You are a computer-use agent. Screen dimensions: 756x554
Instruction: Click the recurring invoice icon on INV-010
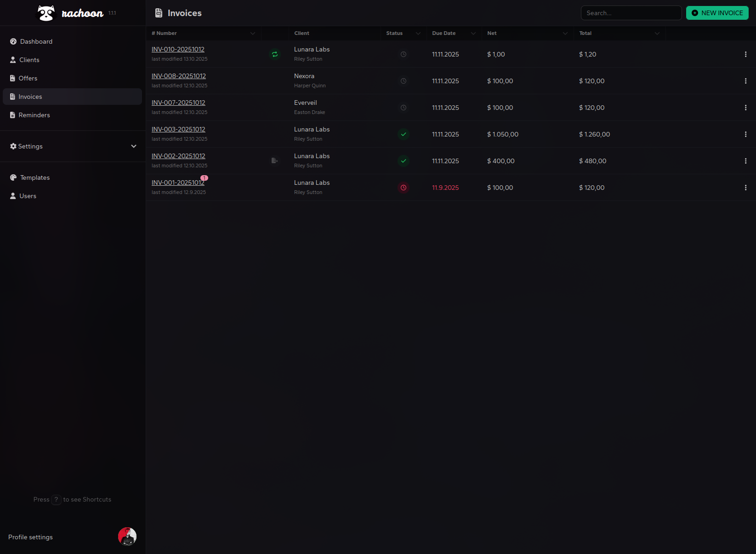coord(274,54)
